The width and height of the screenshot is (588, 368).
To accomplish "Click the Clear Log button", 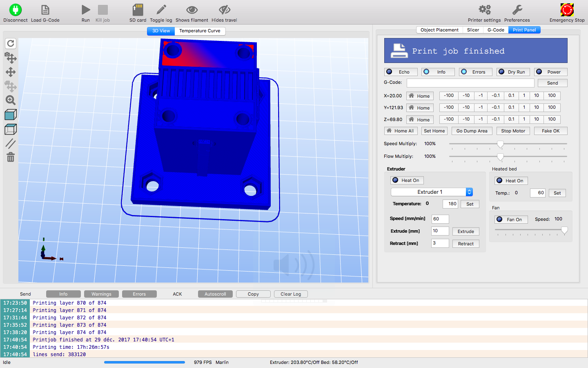I will tap(291, 294).
